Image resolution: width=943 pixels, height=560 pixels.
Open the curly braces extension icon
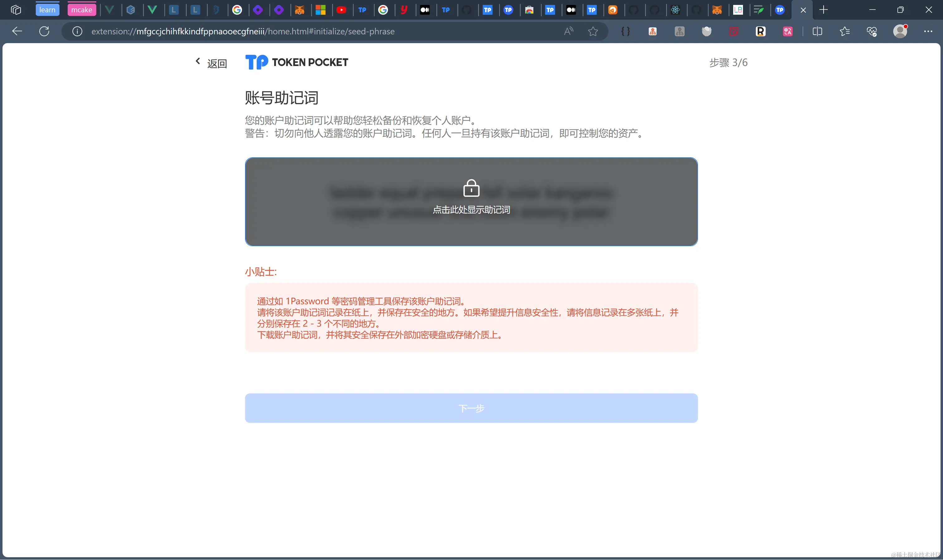(x=626, y=31)
